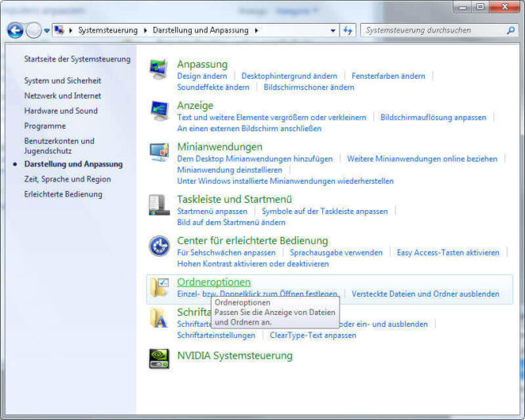Open recent pages dropdown next to nav buttons
Image resolution: width=525 pixels, height=420 pixels.
[x=47, y=31]
